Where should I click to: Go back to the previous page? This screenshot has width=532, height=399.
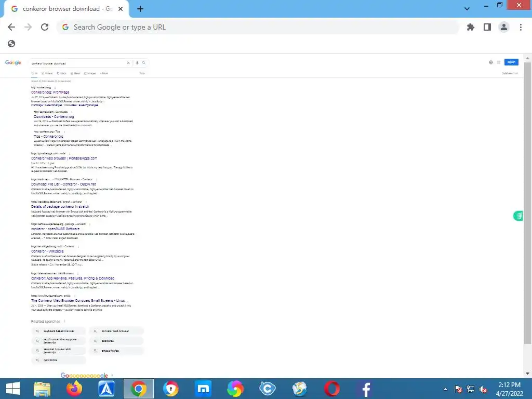[x=11, y=27]
